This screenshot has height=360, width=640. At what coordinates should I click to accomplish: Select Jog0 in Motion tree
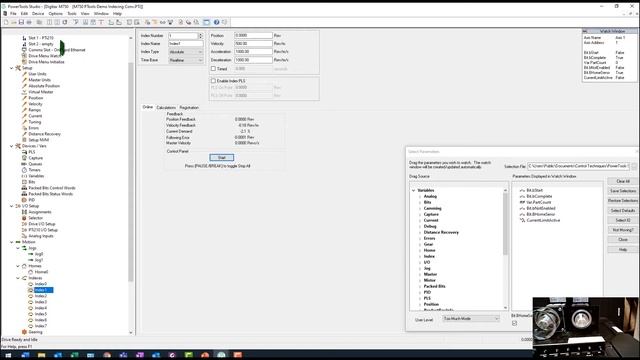click(39, 254)
